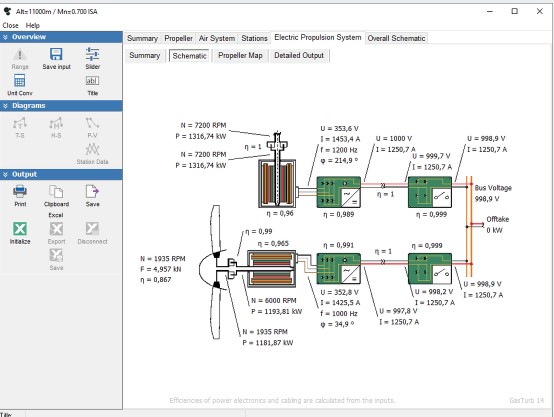The height and width of the screenshot is (417, 554).
Task: Open the Slider tool icon
Action: [x=92, y=54]
